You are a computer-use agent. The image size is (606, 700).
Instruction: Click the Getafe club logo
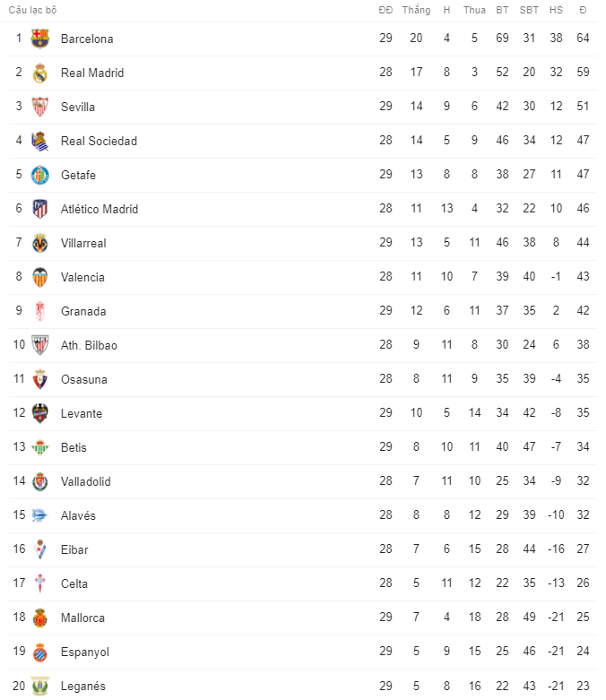pos(40,175)
